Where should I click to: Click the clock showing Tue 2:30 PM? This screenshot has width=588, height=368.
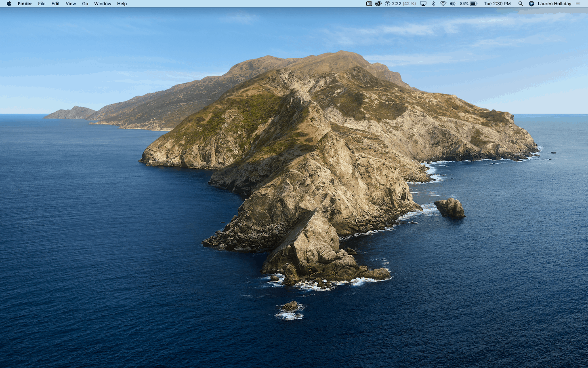(x=497, y=4)
